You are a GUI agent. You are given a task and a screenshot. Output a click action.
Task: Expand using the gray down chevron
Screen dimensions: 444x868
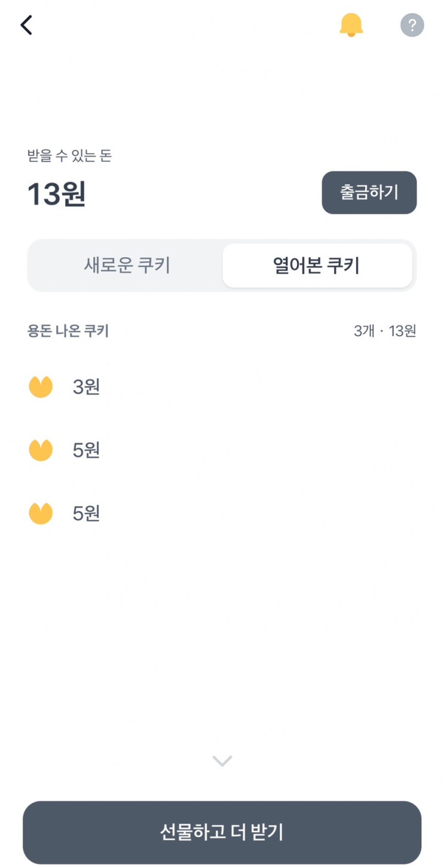click(x=222, y=761)
